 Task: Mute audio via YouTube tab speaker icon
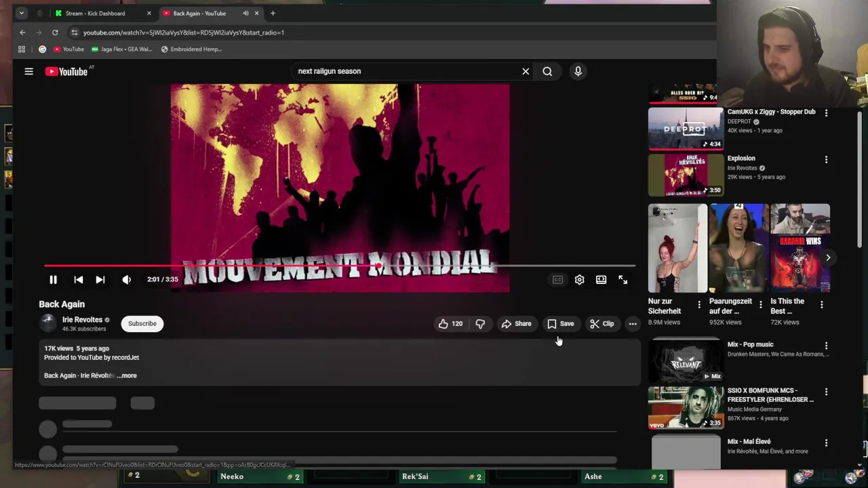click(245, 13)
